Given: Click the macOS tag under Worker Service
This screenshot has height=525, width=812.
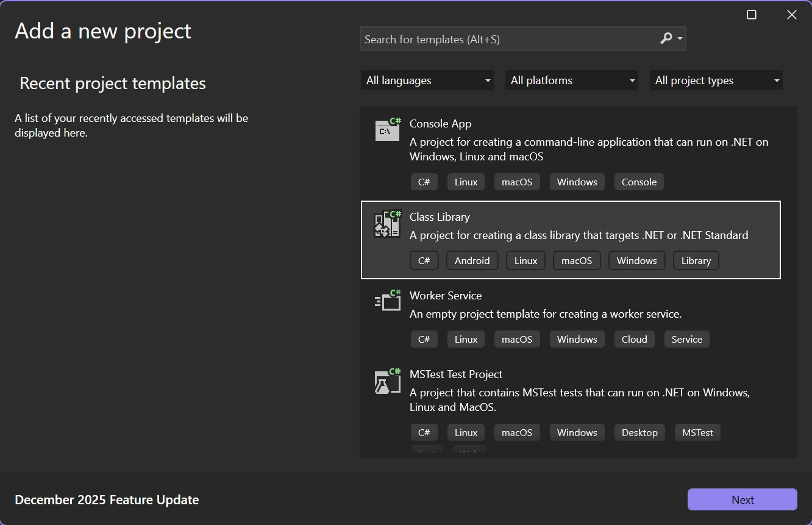Looking at the screenshot, I should [517, 339].
